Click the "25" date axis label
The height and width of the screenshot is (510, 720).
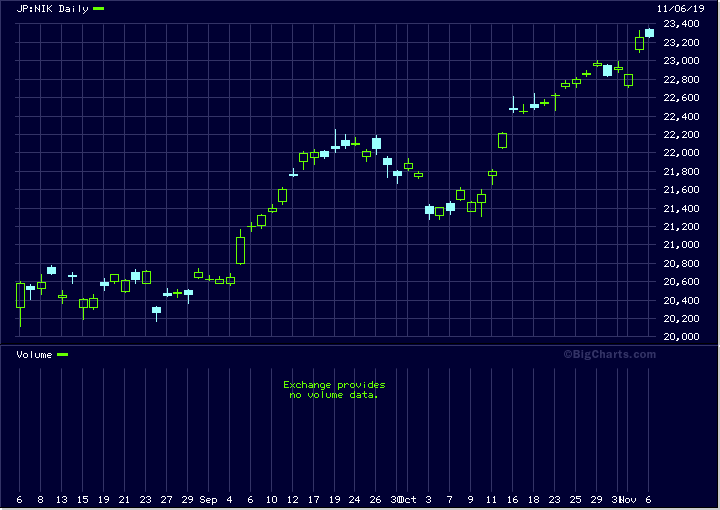coord(575,499)
